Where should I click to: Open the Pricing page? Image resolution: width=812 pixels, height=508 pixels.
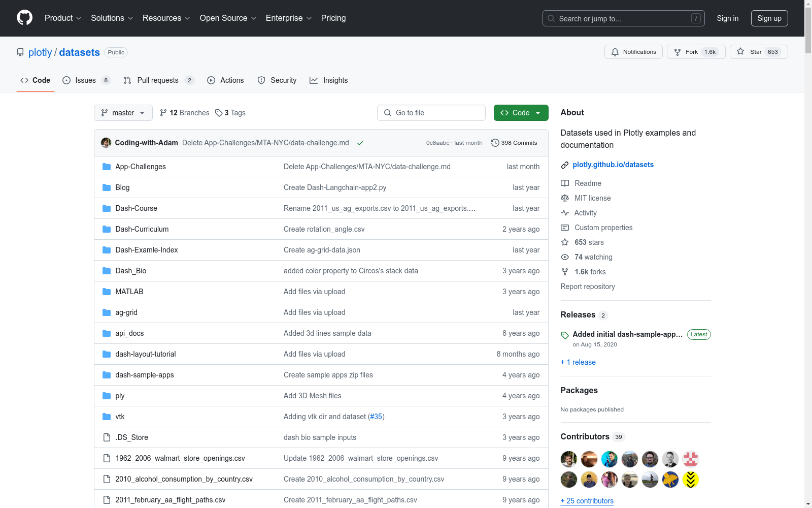(x=333, y=18)
